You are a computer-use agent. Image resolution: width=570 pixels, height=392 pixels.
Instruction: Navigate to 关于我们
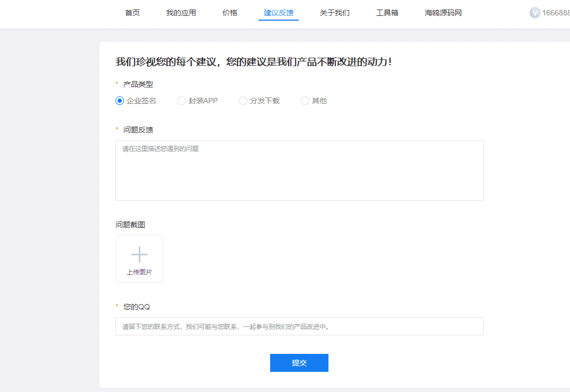(335, 13)
